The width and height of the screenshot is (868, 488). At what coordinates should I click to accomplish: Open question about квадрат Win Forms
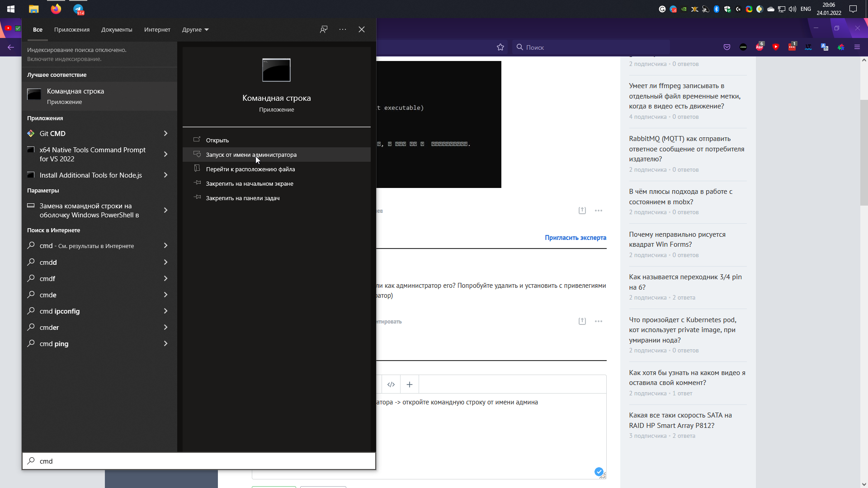677,239
